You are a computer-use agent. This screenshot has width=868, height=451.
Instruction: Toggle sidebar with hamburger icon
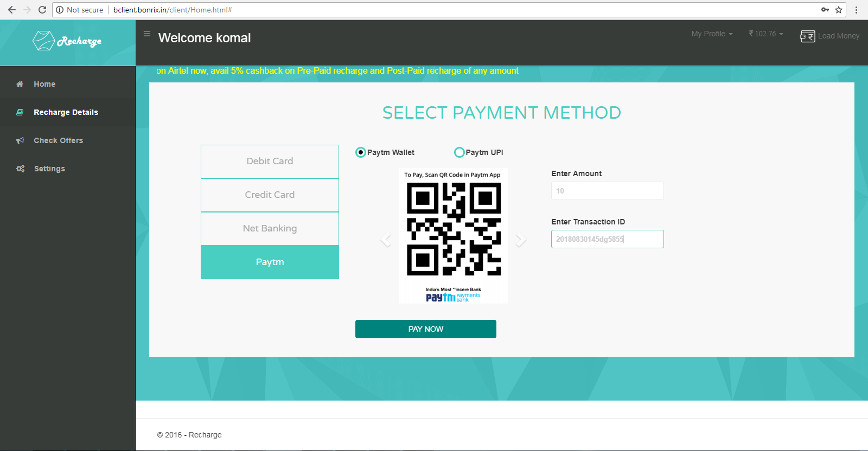click(147, 34)
